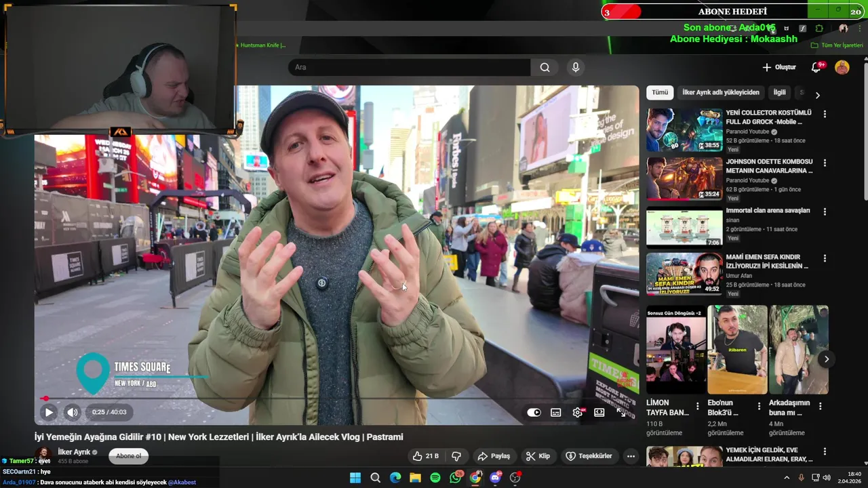Viewport: 868px width, 488px height.
Task: Open Discord from the taskbar
Action: [495, 478]
